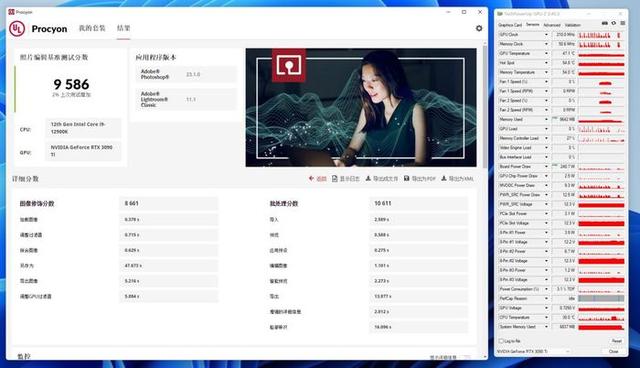
Task: Click the show log document icon
Action: coord(335,179)
